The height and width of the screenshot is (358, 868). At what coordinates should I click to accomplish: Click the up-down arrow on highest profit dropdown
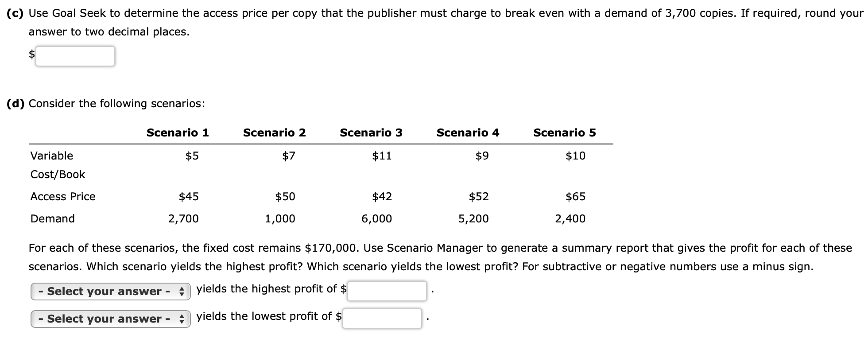pos(181,291)
